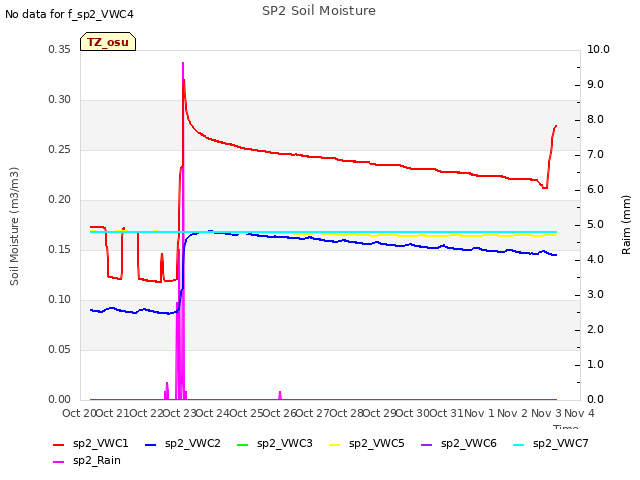Image resolution: width=640 pixels, height=480 pixels.
Task: Click the Nov 1 x-axis tick label
Action: pos(479,413)
